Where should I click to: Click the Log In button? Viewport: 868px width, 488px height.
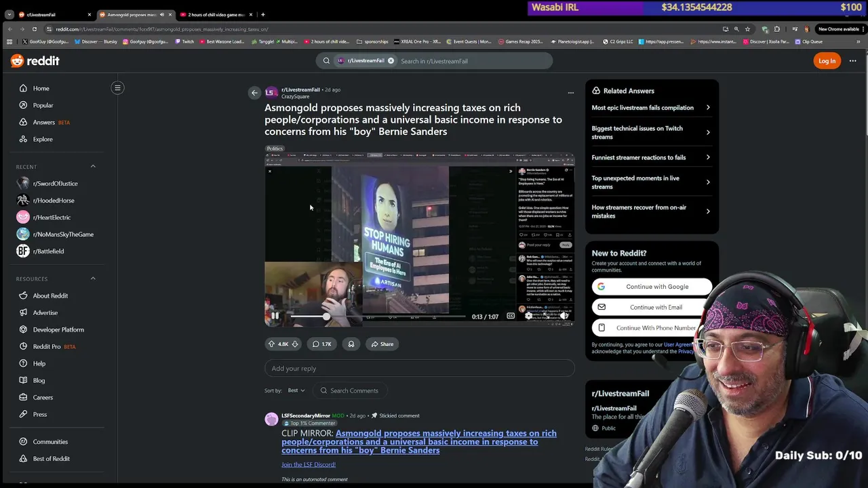[x=827, y=61]
